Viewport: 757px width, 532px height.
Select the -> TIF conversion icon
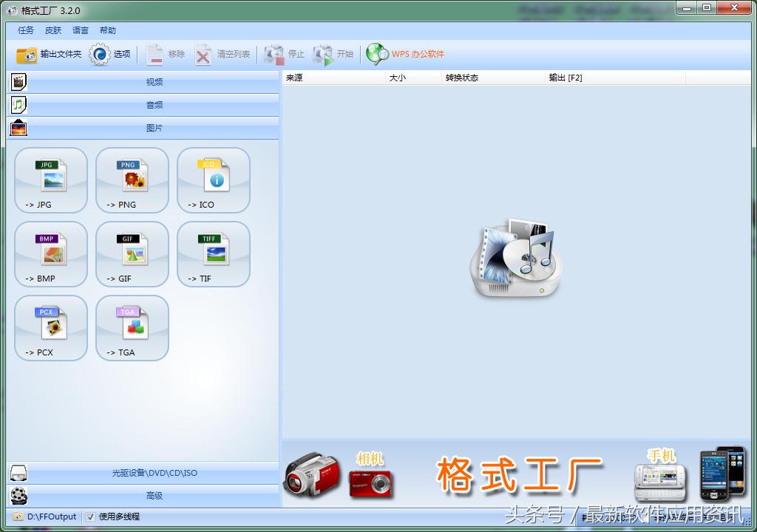(x=213, y=253)
